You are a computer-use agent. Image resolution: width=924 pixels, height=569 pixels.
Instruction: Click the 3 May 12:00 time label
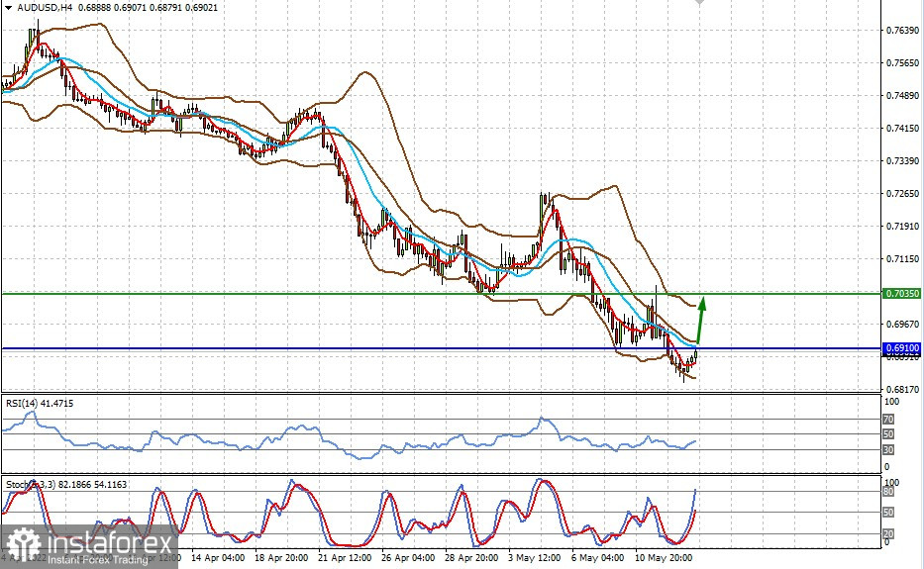tap(534, 557)
